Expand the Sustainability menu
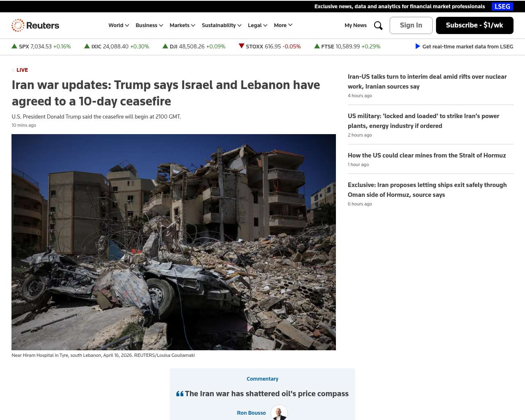Screen dimensions: 525x420 point(221,25)
